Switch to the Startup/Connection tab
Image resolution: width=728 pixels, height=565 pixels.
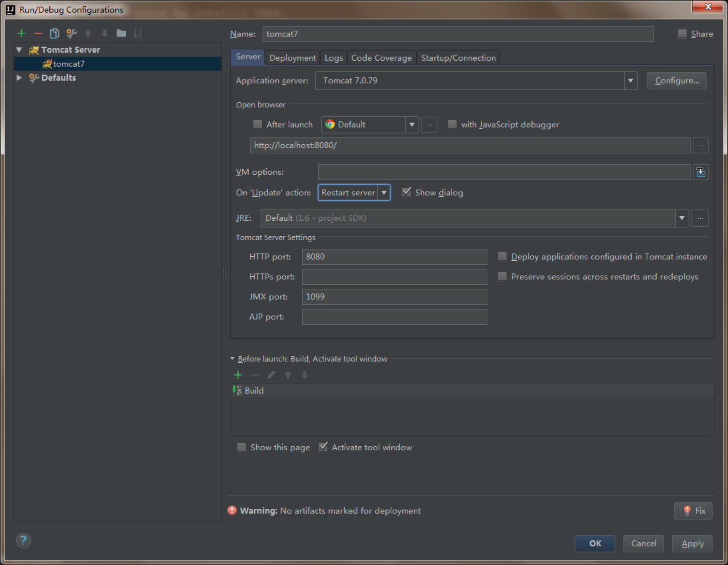pyautogui.click(x=458, y=57)
